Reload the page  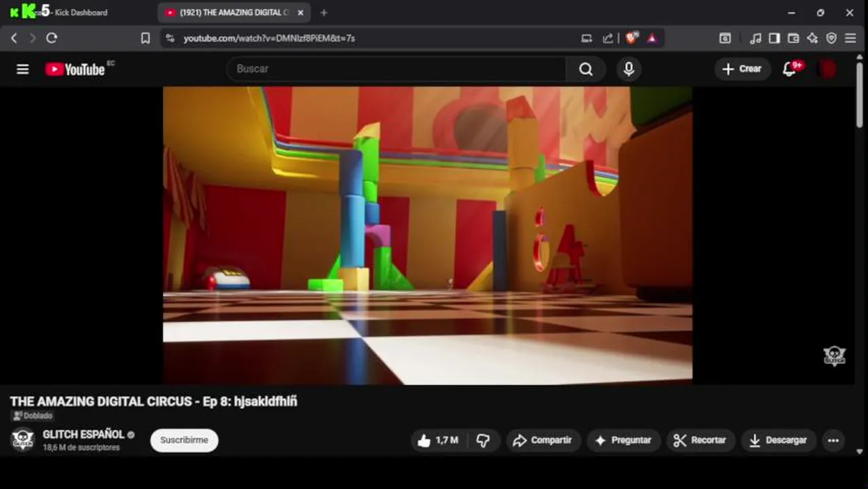coord(52,38)
